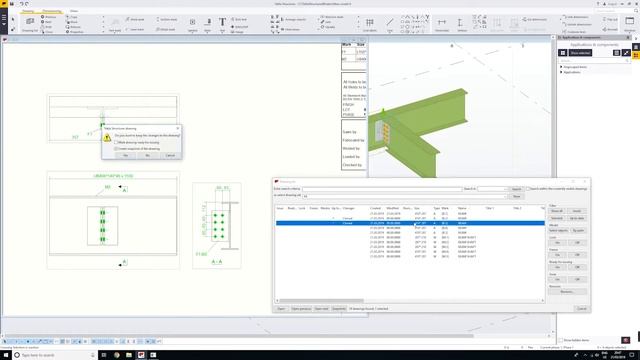The image size is (640, 360).
Task: Click the Windows Start button
Action: pos(6,355)
